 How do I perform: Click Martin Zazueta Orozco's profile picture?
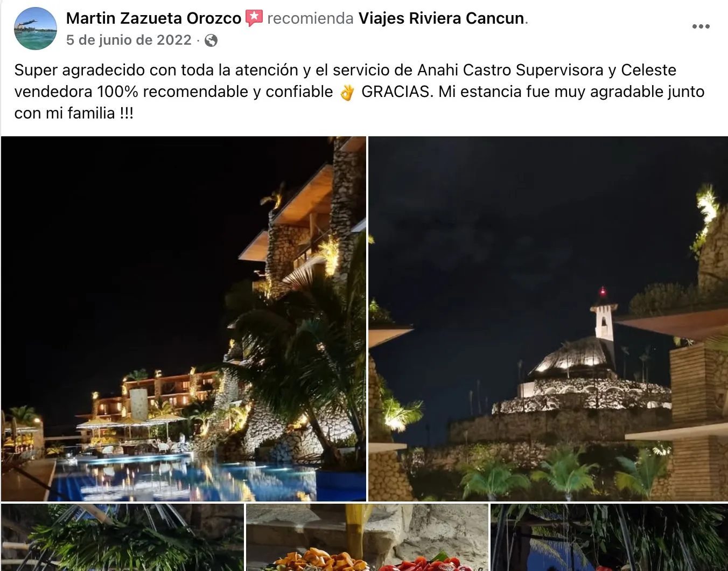point(35,29)
